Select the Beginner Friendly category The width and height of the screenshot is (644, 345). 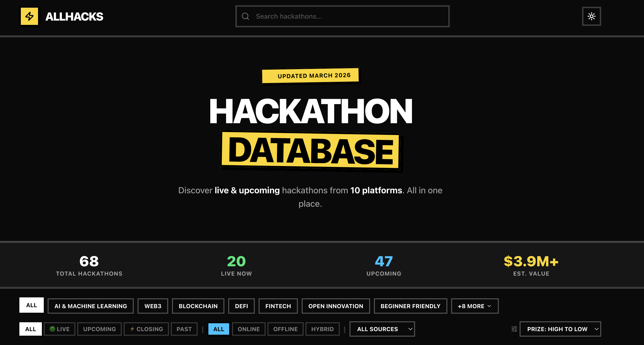point(410,306)
